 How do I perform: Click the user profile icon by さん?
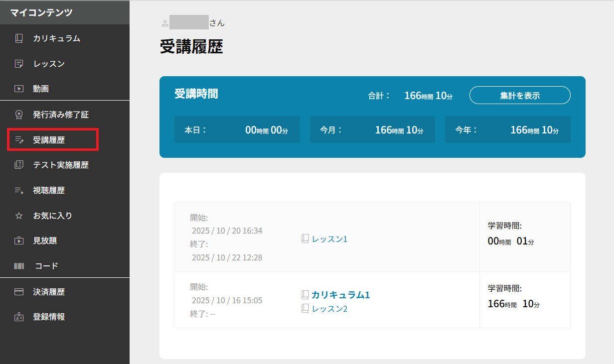(165, 23)
